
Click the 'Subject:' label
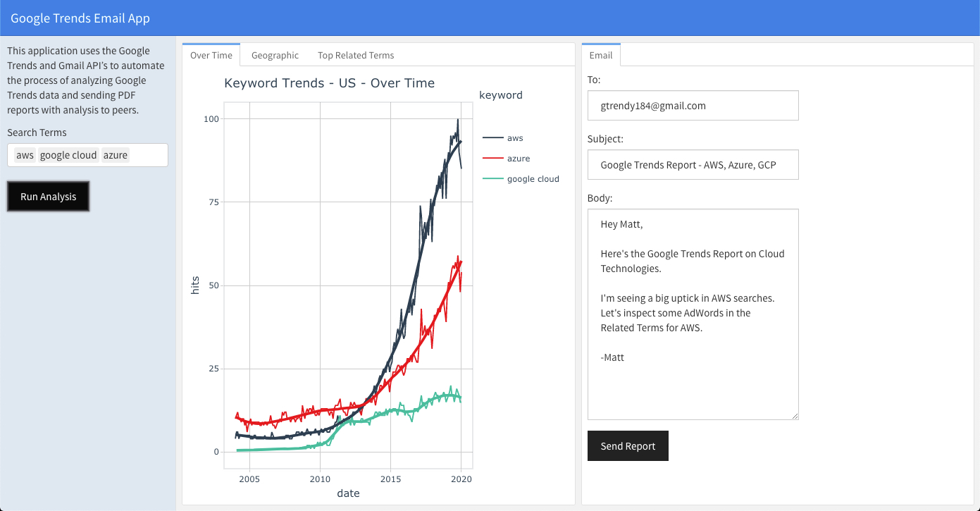[605, 139]
